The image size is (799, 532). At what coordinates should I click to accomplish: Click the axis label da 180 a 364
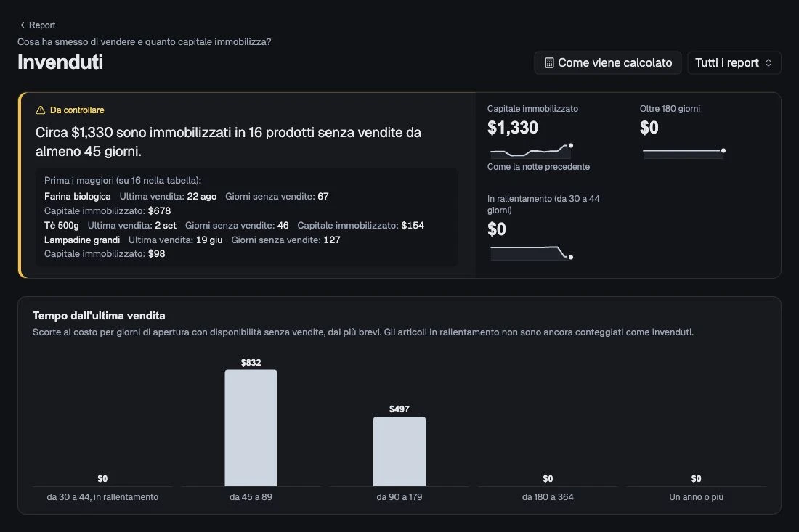(548, 497)
